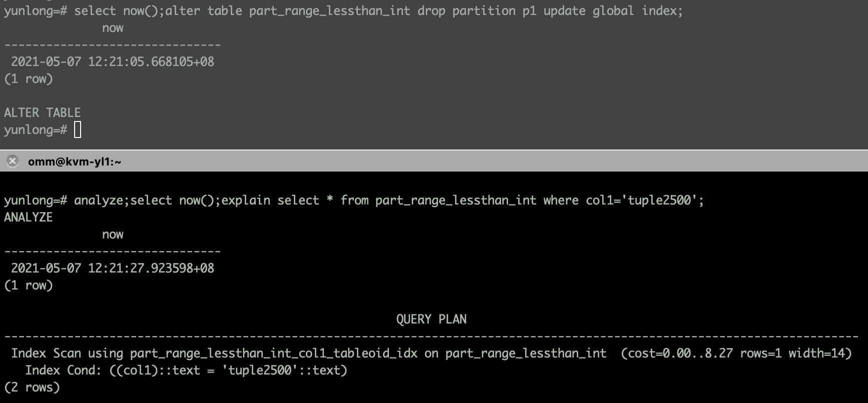This screenshot has width=868, height=403.
Task: Click the 'now' column header in lower pane
Action: pos(113,234)
